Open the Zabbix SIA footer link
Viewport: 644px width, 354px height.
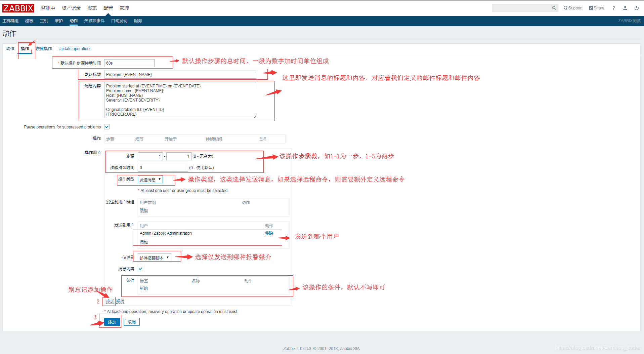click(350, 349)
